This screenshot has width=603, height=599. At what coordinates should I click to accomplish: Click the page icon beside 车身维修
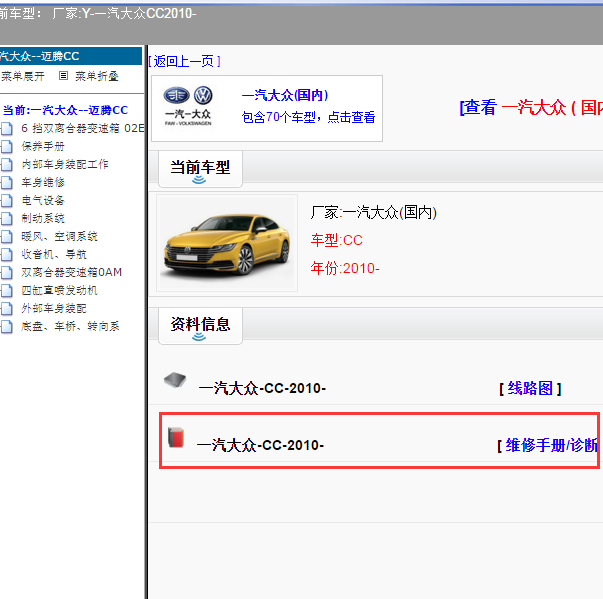[7, 183]
